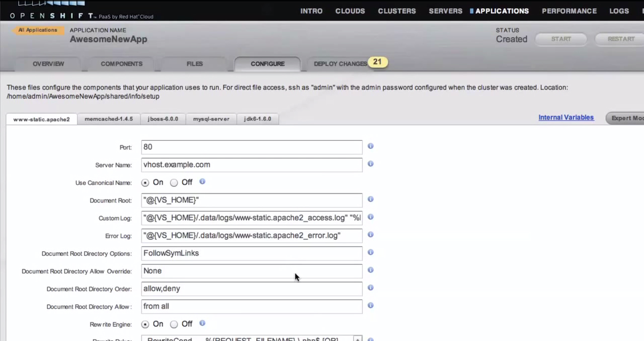Select the CONFIGURE tab
644x341 pixels.
tap(267, 64)
